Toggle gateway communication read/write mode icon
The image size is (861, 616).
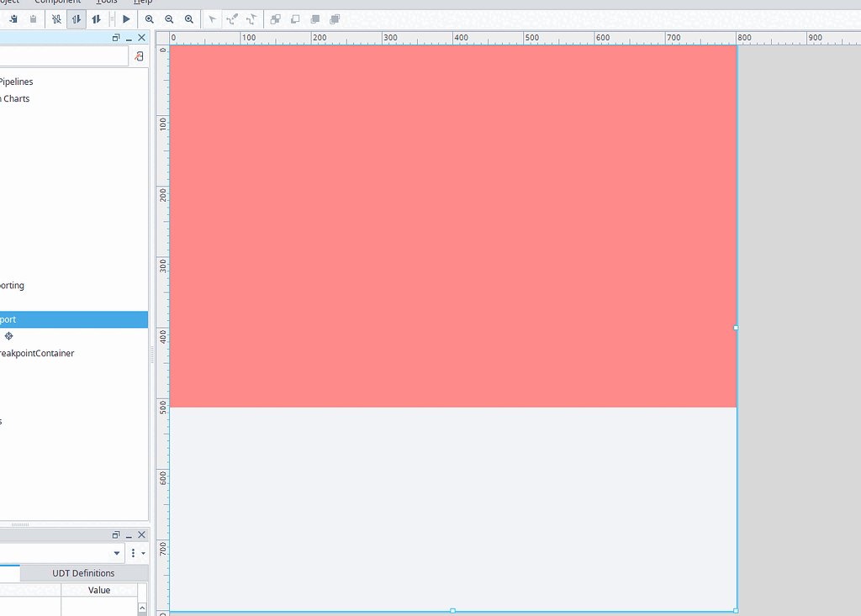point(96,18)
